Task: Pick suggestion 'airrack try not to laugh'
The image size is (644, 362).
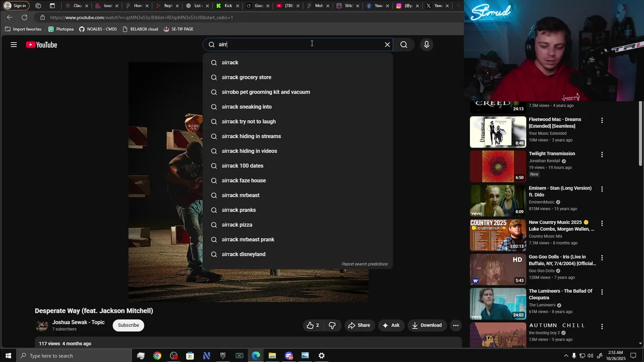Action: tap(298, 122)
